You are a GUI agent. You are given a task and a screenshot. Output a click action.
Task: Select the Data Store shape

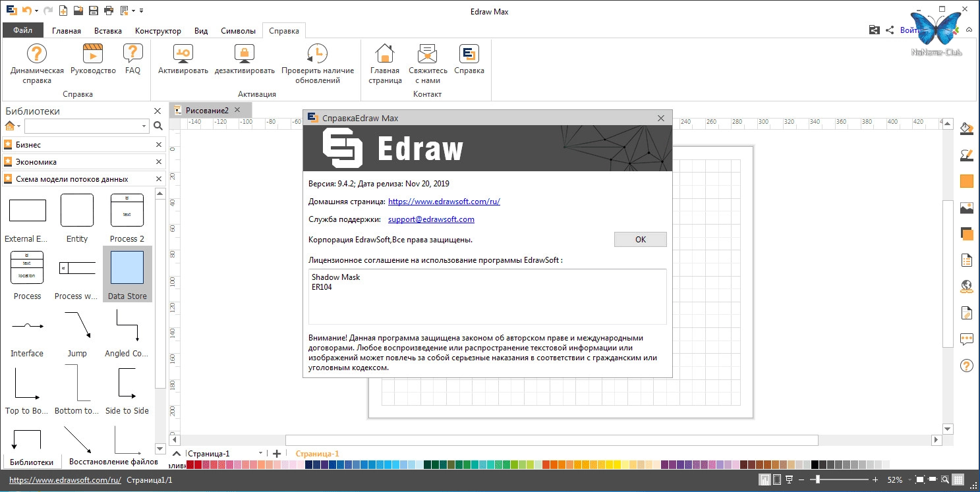pos(127,274)
